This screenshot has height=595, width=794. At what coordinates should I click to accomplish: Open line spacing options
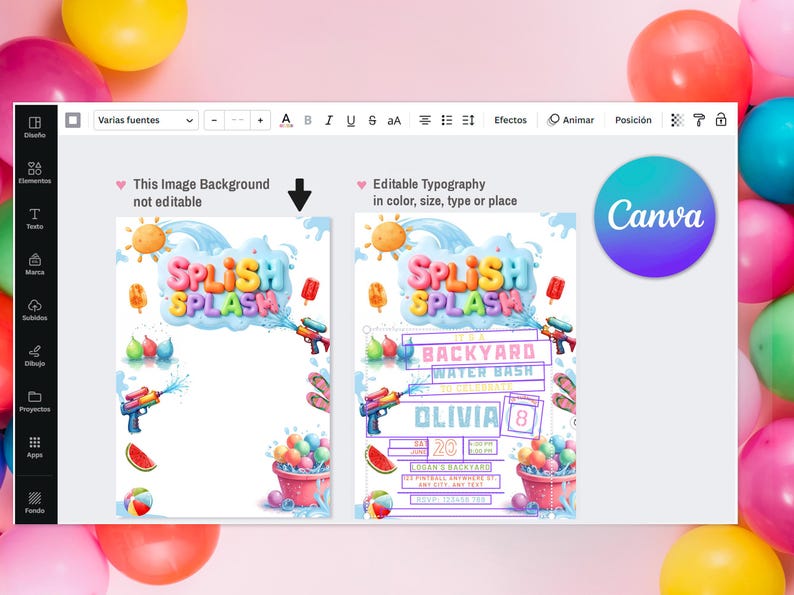tap(468, 120)
